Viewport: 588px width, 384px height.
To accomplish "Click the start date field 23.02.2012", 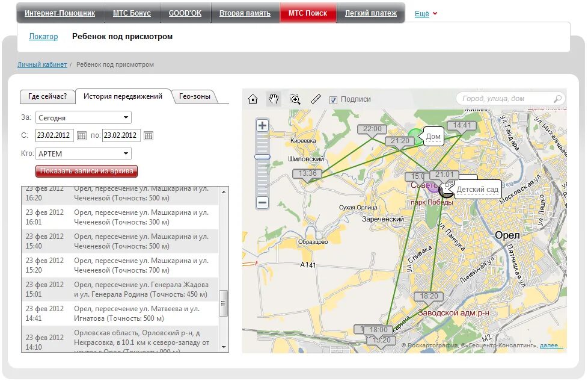I will [x=54, y=135].
